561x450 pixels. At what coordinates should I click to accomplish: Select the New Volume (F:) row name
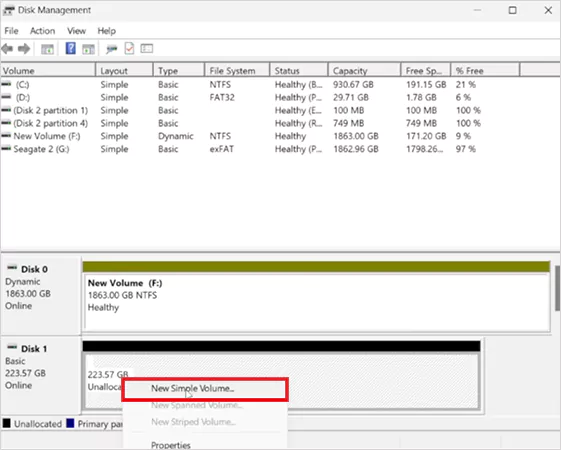point(47,136)
